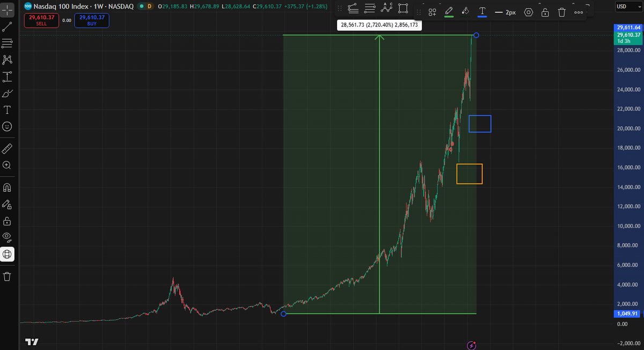Click the 20,000.00 price axis tick
644x350 pixels.
[628, 128]
